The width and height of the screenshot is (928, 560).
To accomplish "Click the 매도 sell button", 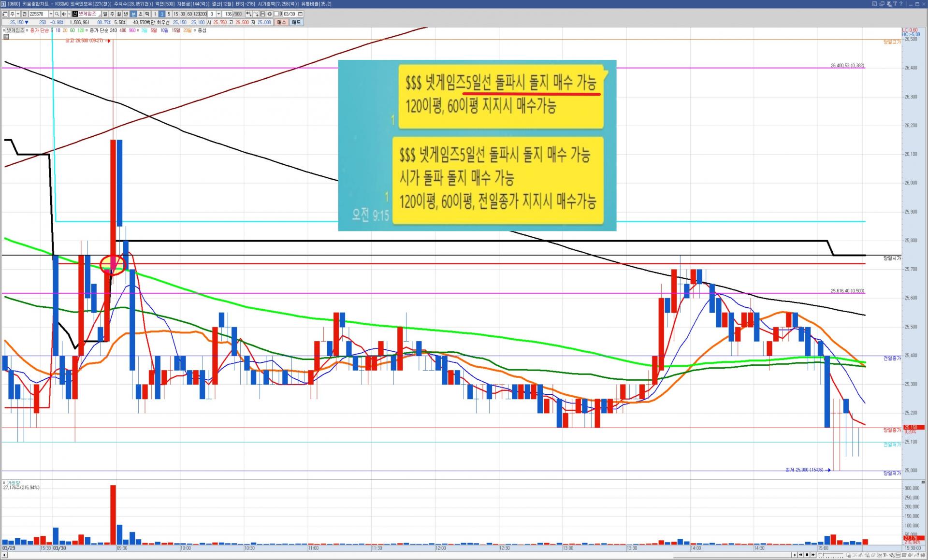I will coord(296,22).
